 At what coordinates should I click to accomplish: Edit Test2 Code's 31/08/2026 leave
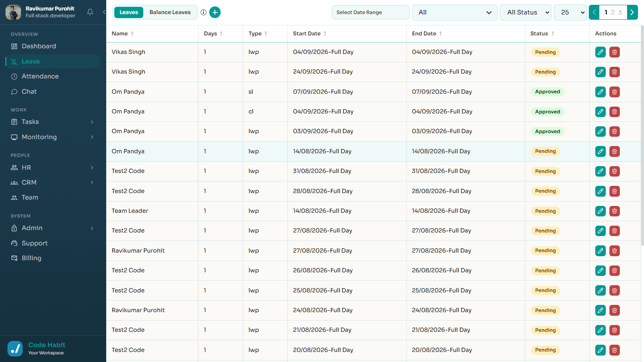click(x=600, y=171)
